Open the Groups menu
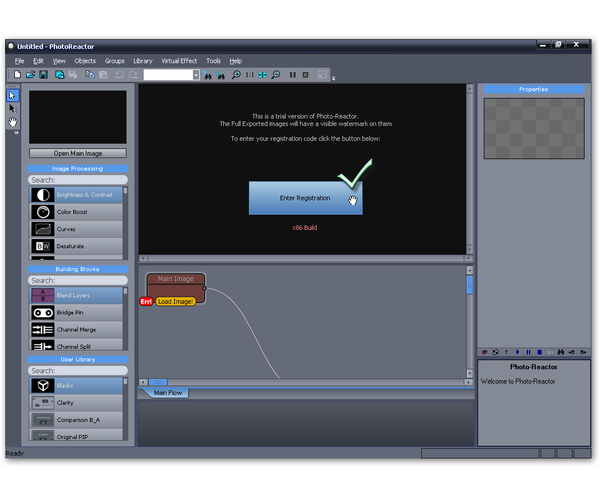This screenshot has height=500, width=600. point(114,61)
